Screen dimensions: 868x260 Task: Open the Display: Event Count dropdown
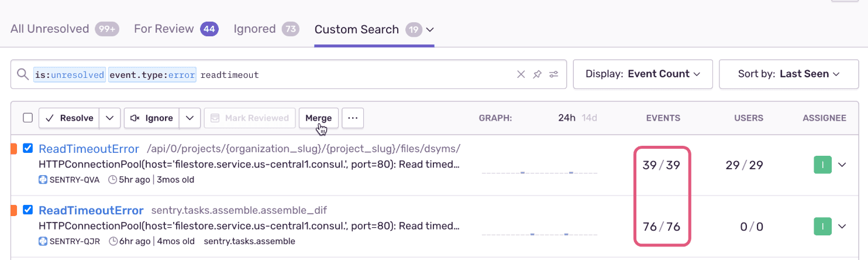point(642,74)
